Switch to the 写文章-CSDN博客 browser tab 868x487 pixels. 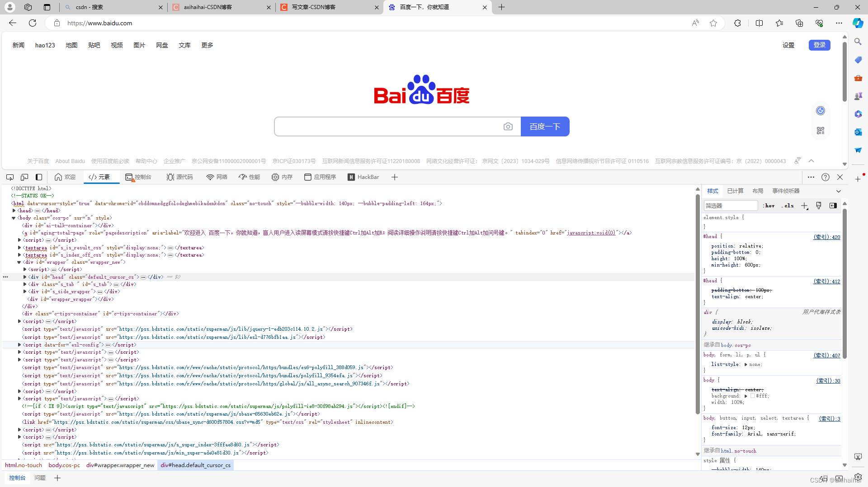[330, 7]
